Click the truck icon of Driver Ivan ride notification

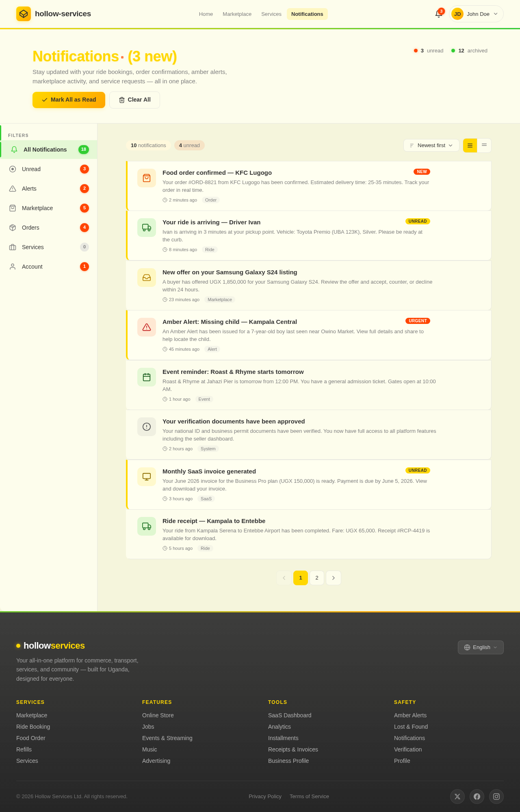click(x=147, y=228)
